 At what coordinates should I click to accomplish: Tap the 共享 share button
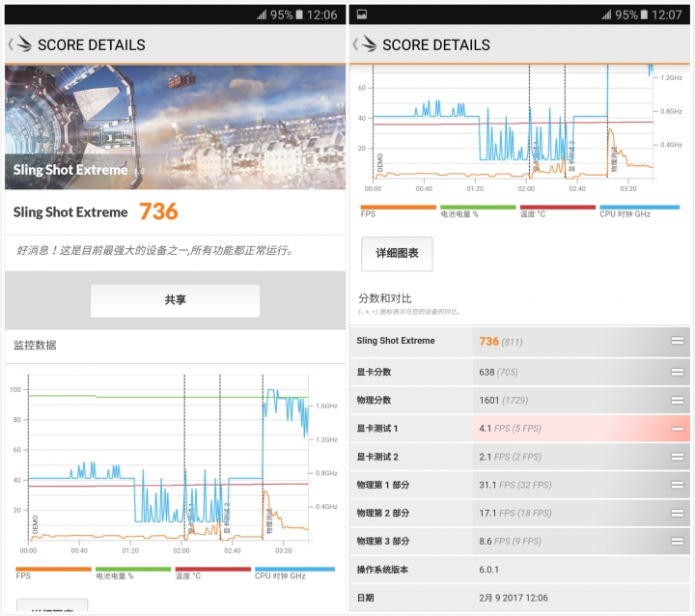pos(175,300)
